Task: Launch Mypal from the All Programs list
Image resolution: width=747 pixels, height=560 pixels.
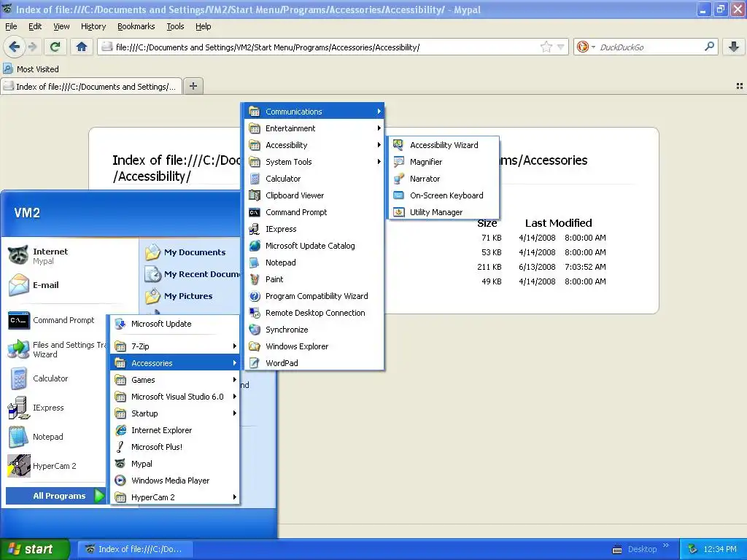Action: pyautogui.click(x=175, y=463)
